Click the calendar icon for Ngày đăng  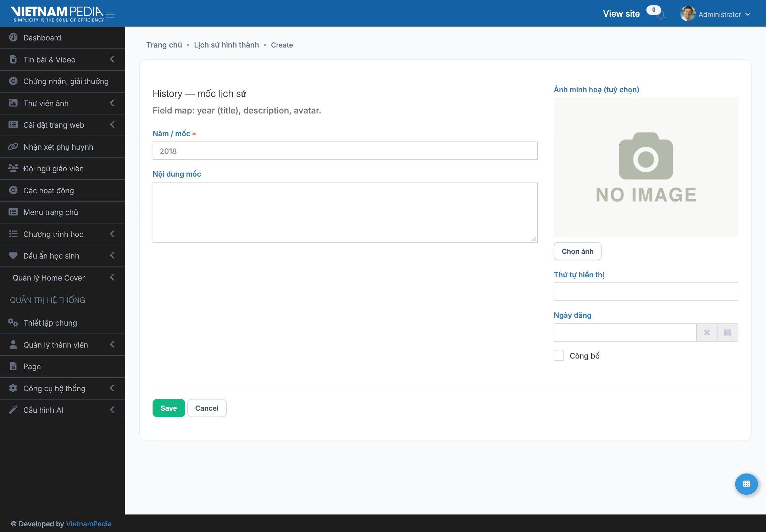pyautogui.click(x=727, y=333)
